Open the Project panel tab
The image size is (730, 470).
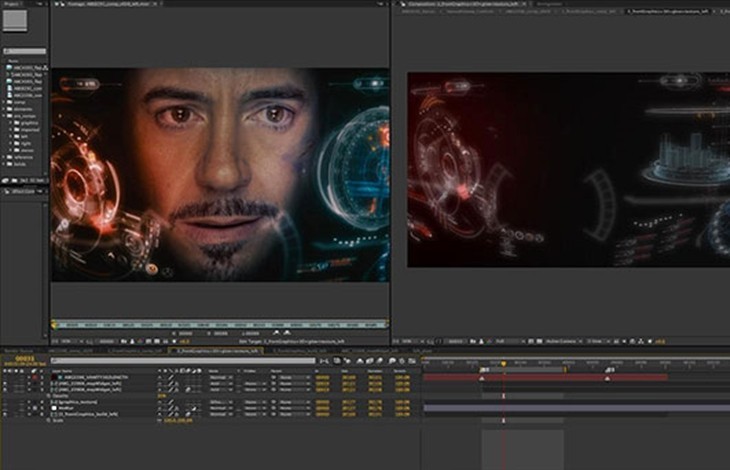click(11, 4)
